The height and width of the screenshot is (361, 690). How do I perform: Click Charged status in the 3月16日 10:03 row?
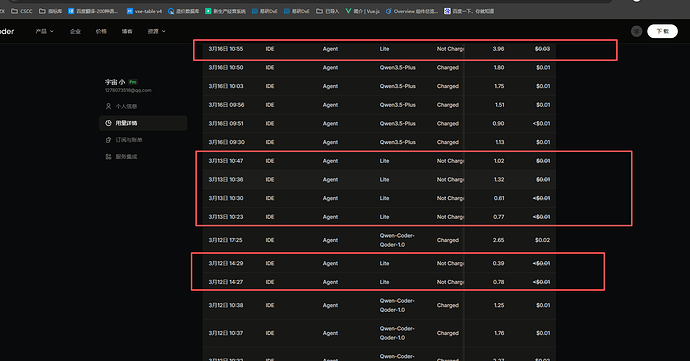pos(448,86)
